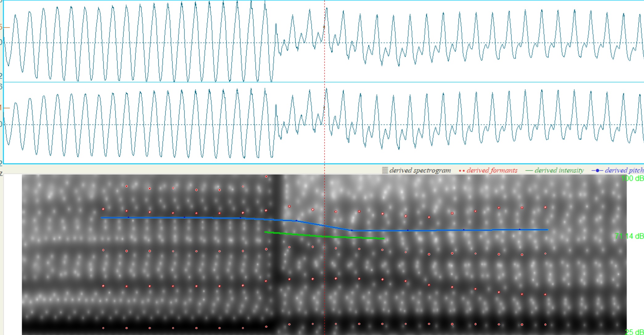Click the red dots formants legend icon
The height and width of the screenshot is (335, 644).
coord(461,171)
